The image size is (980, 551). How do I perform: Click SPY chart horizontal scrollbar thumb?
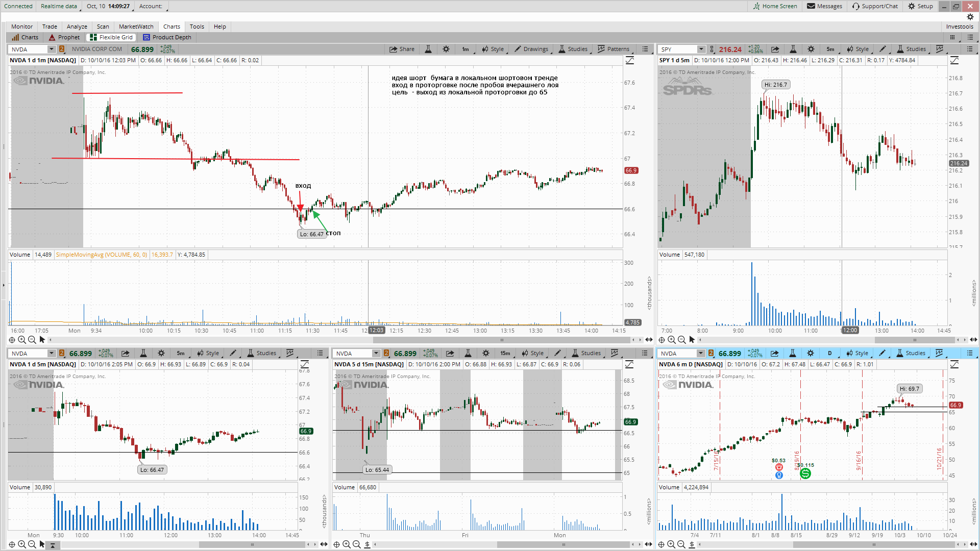click(915, 340)
